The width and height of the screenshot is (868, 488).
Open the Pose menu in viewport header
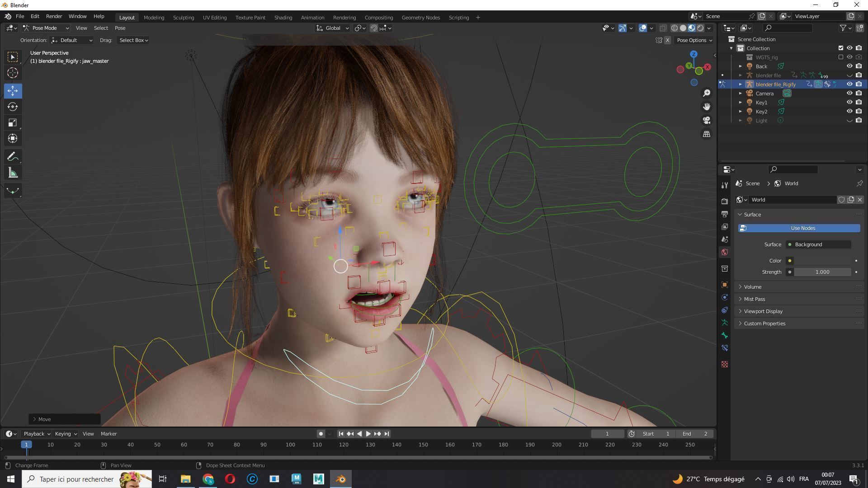(120, 28)
